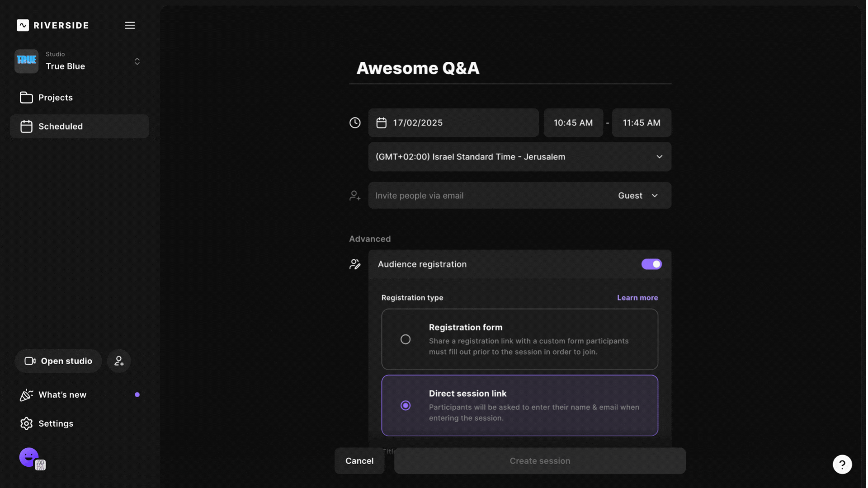Click the calendar icon in date field
Image resolution: width=868 pixels, height=488 pixels.
pyautogui.click(x=381, y=123)
